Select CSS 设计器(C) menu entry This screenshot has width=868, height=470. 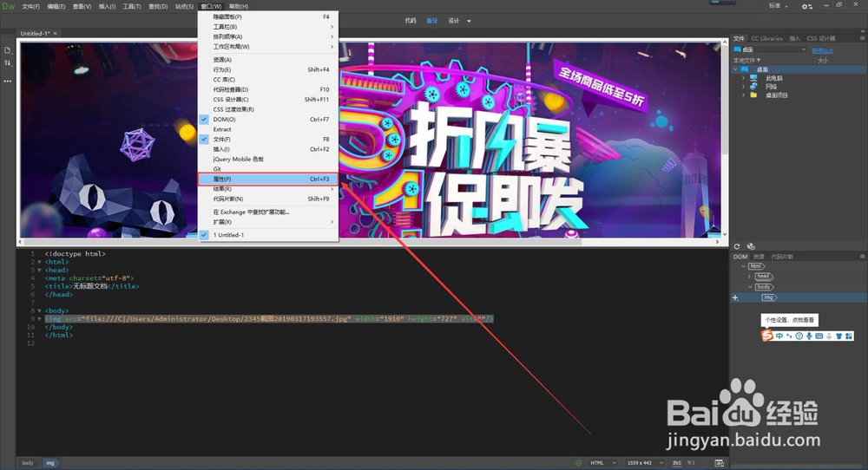(268, 100)
